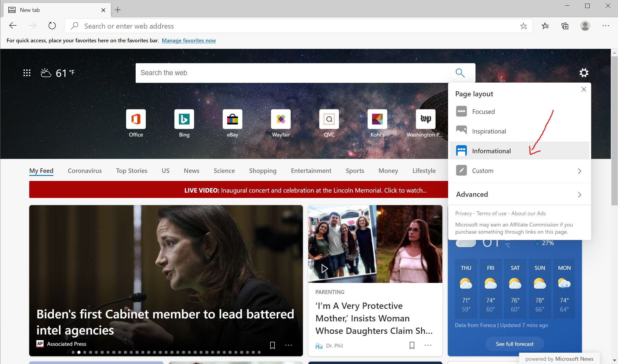Add this page to favorites star
The width and height of the screenshot is (618, 364).
tap(523, 26)
